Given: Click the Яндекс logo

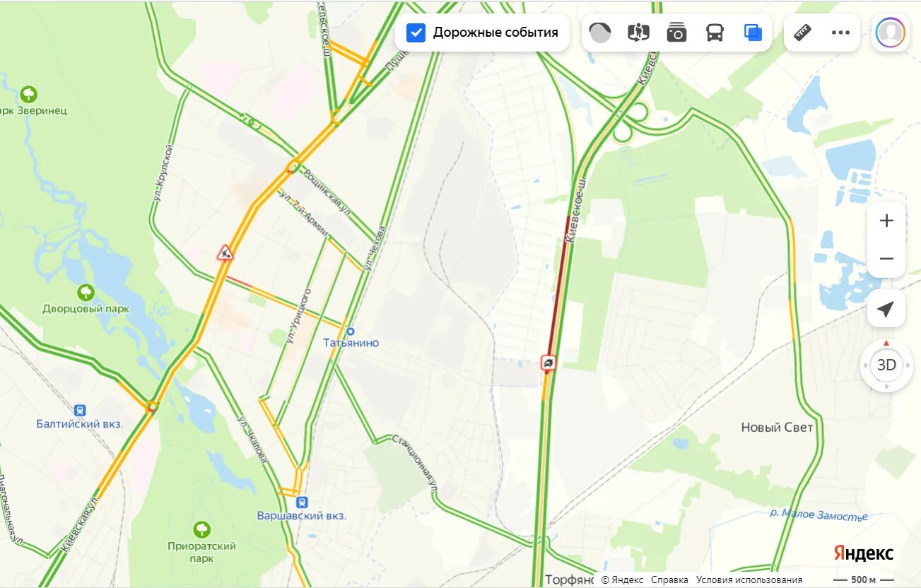Looking at the screenshot, I should 863,553.
